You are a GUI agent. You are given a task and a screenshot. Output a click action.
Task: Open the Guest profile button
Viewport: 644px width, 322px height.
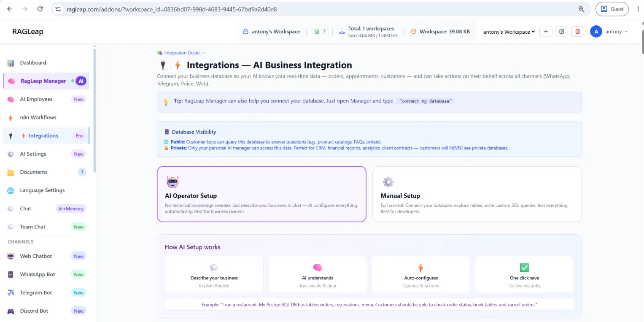click(x=612, y=9)
